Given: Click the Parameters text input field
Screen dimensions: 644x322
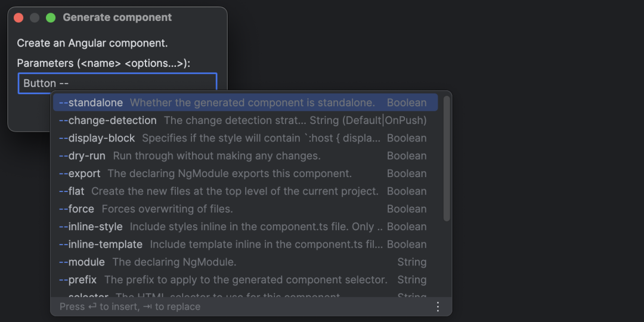Looking at the screenshot, I should (x=117, y=83).
